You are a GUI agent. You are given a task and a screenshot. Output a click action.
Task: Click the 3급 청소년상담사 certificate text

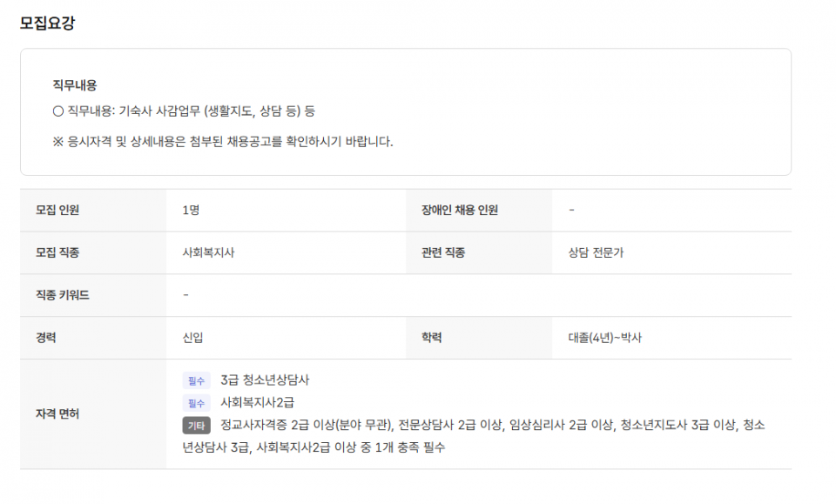point(265,380)
